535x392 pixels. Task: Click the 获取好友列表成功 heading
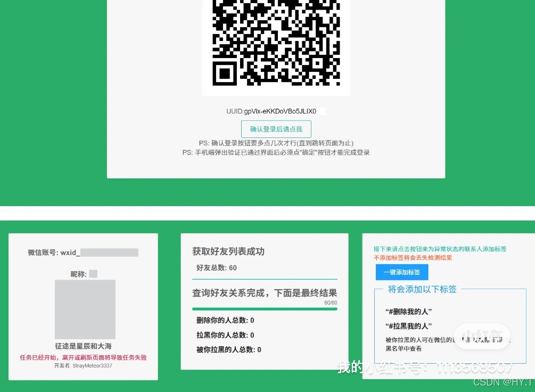click(x=228, y=252)
